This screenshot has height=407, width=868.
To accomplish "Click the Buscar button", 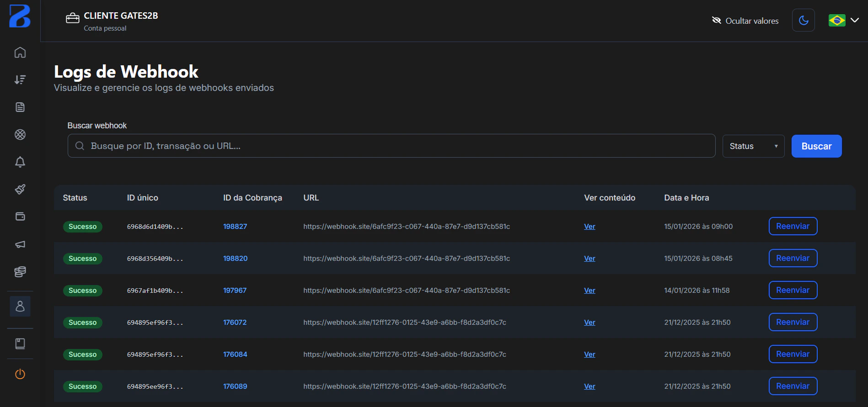I will coord(816,146).
